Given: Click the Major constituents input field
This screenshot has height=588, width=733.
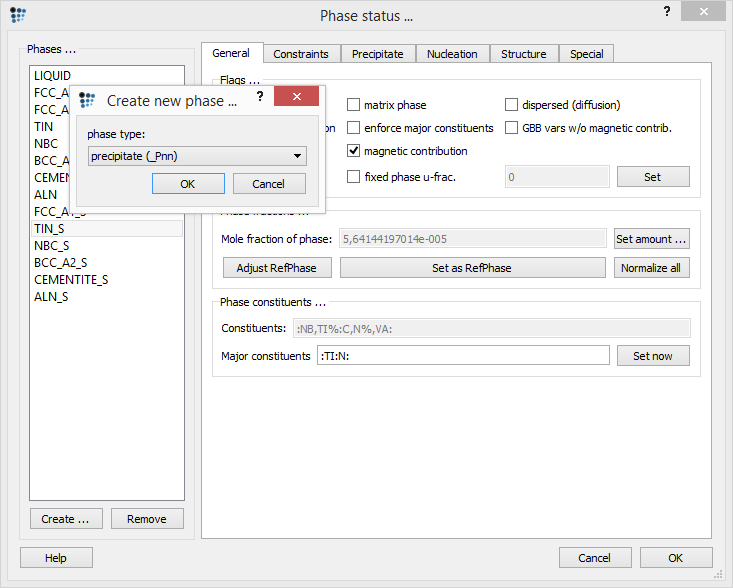Looking at the screenshot, I should pyautogui.click(x=462, y=356).
